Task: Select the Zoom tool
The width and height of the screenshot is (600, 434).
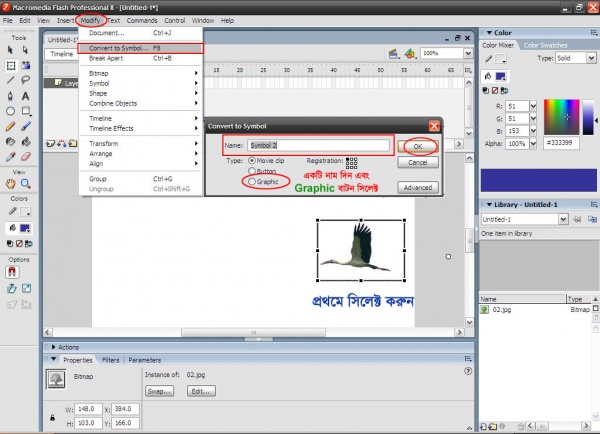Action: tap(26, 184)
